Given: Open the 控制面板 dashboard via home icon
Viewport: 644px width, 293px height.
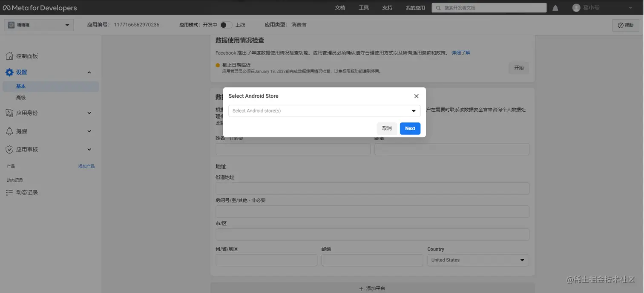Looking at the screenshot, I should pos(9,55).
